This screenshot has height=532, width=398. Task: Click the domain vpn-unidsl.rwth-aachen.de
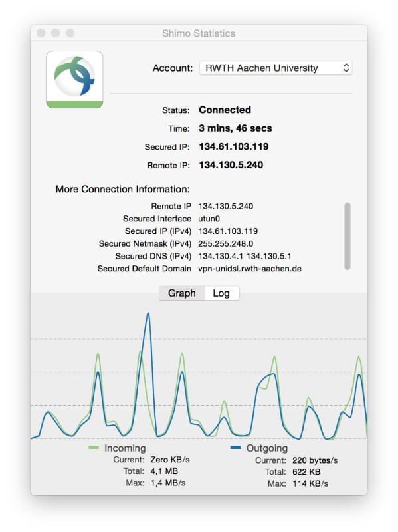pos(250,269)
